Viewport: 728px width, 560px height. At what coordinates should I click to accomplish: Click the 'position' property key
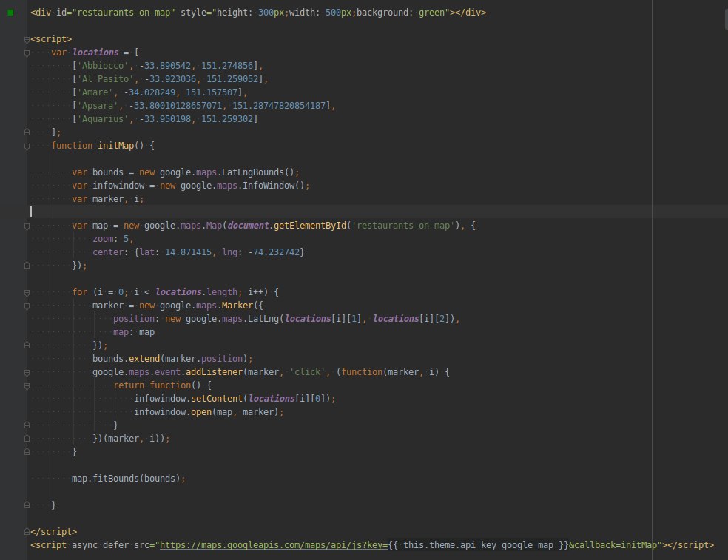tap(134, 319)
